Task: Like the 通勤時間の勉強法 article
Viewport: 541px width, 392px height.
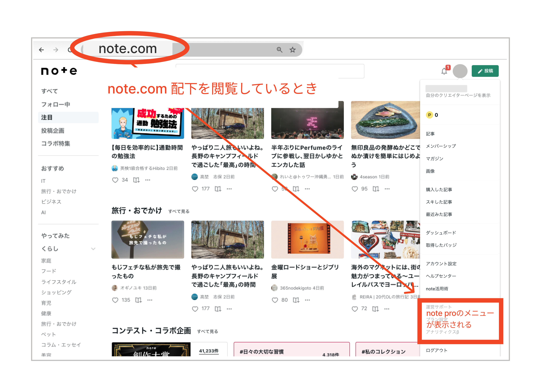Action: (x=115, y=180)
